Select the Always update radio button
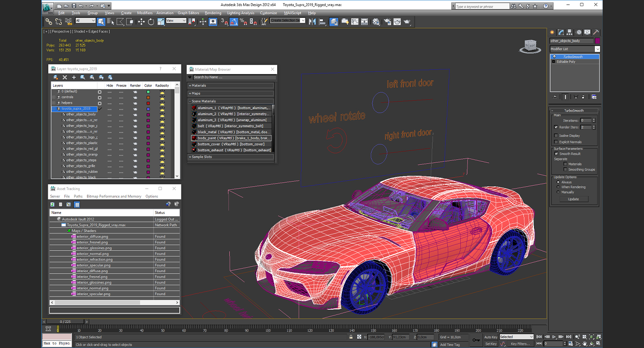Viewport: 644px width, 348px height. (558, 182)
